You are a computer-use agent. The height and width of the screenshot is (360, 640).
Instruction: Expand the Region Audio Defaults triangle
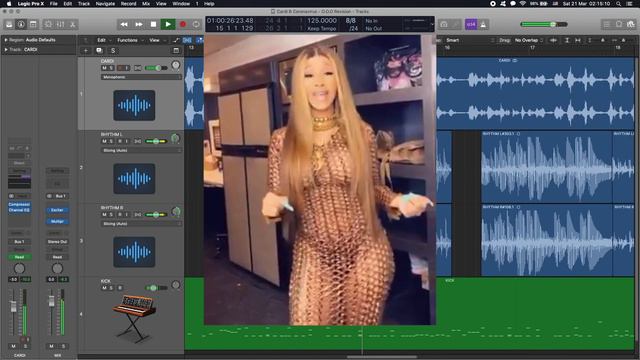point(6,40)
